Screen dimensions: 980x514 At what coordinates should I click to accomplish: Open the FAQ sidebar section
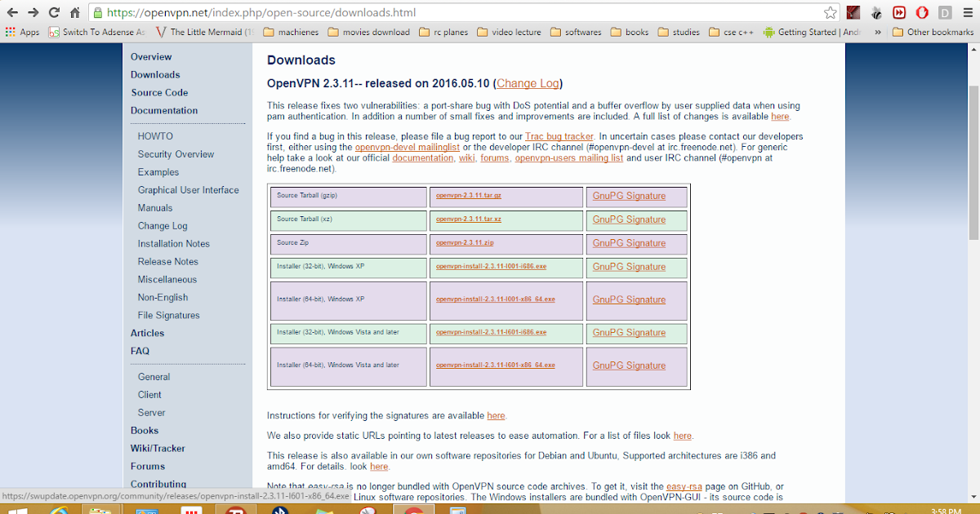pos(140,351)
